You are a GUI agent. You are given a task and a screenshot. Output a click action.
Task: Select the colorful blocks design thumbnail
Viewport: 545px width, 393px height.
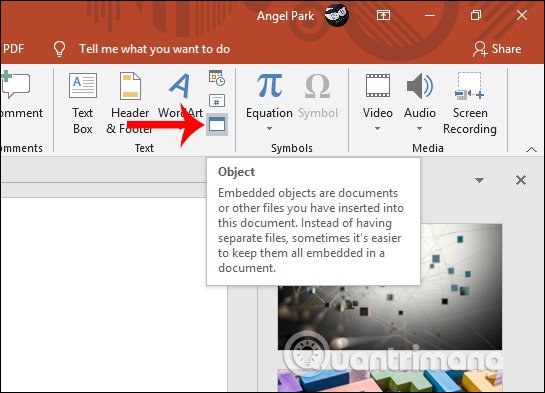[x=390, y=380]
